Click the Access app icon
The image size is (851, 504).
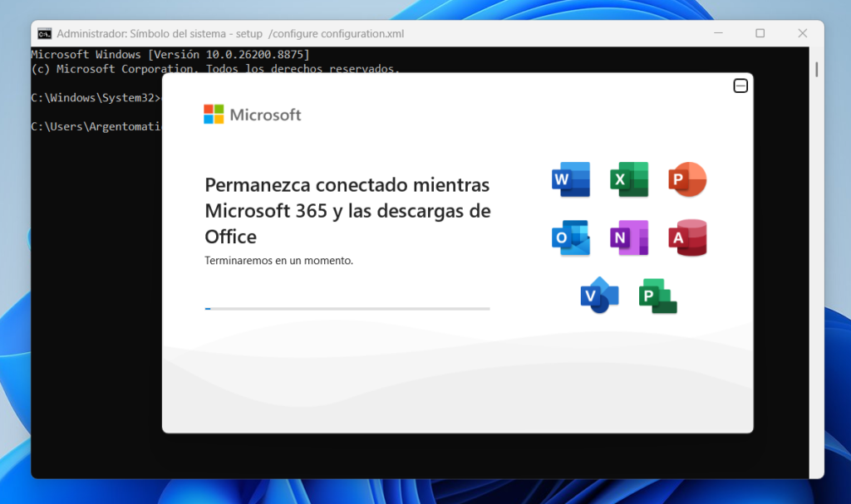pos(687,237)
